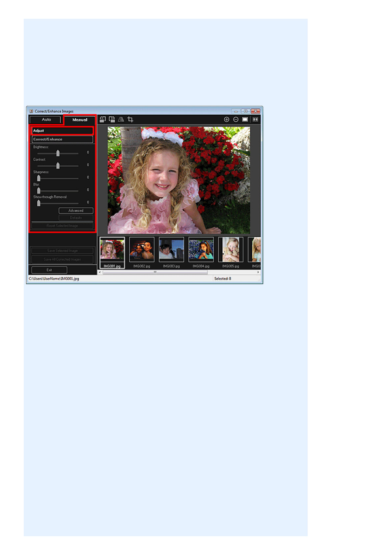The width and height of the screenshot is (392, 555).
Task: Select the IMG005.jpg thumbnail
Action: tap(231, 250)
